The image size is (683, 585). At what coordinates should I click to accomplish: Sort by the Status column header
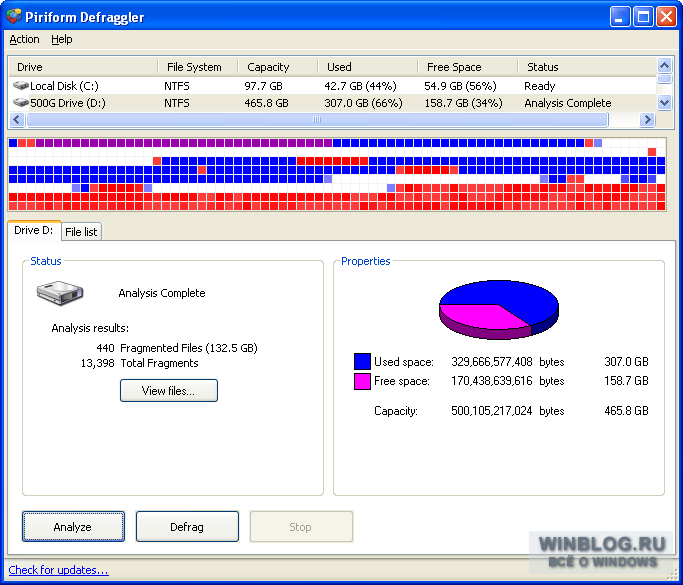(x=587, y=67)
